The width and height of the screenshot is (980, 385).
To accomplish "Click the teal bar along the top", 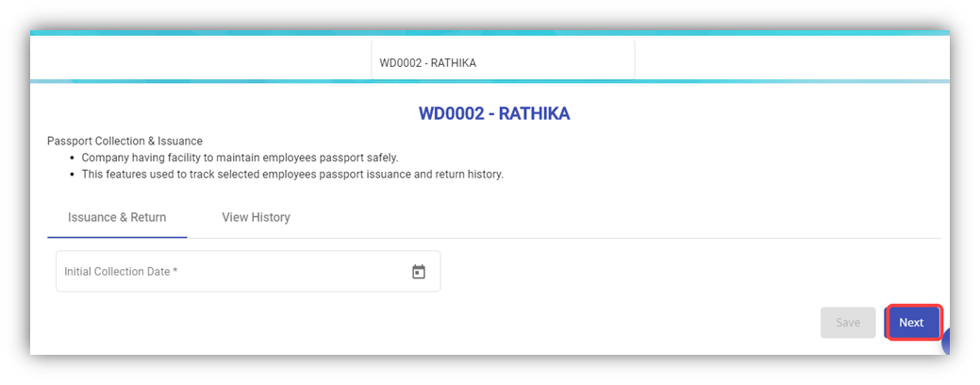I will pos(490,33).
